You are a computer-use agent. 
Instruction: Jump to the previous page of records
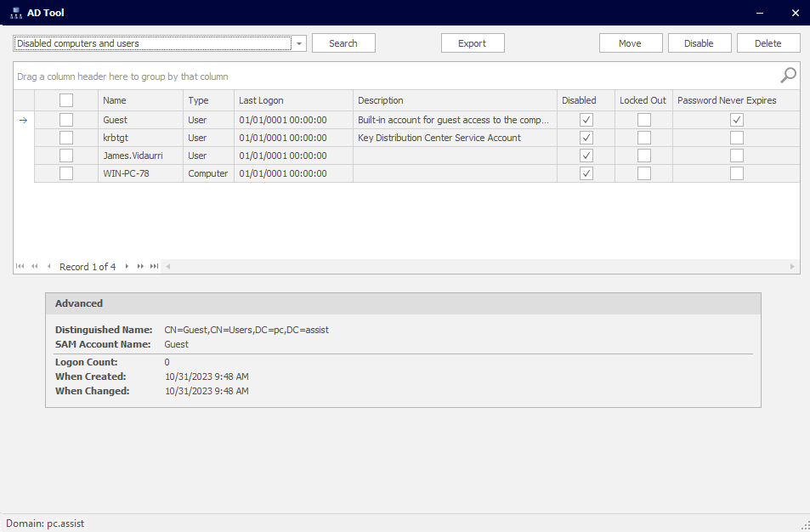tap(35, 267)
